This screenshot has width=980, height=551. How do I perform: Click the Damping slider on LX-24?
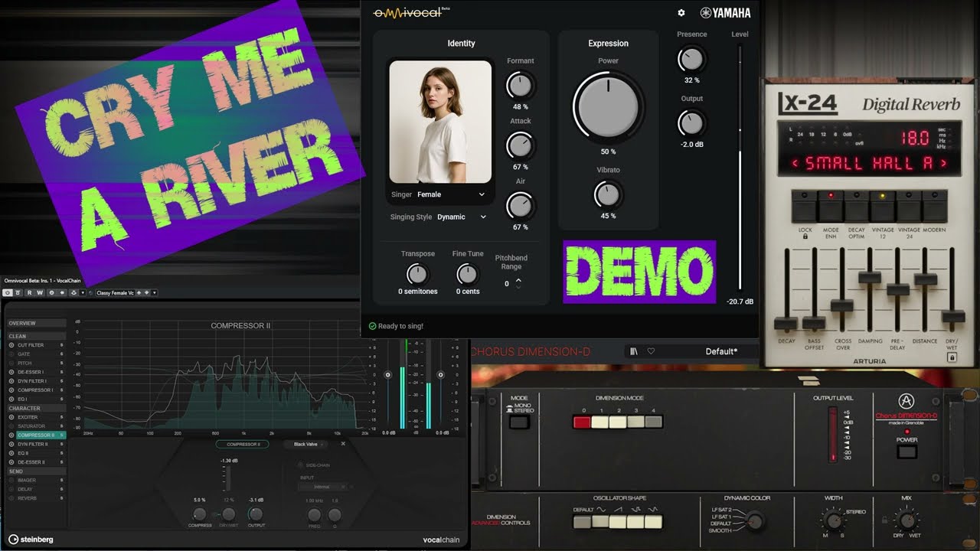coord(870,277)
